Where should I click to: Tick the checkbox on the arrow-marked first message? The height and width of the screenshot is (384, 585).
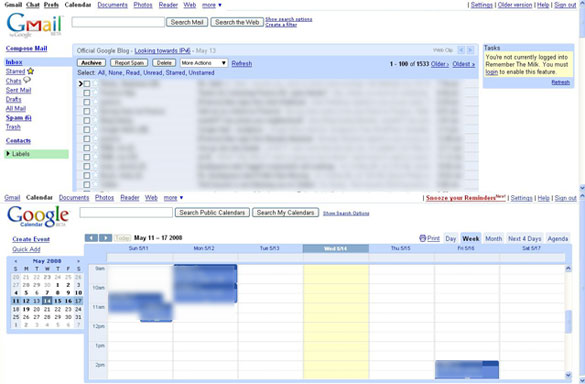(x=87, y=84)
